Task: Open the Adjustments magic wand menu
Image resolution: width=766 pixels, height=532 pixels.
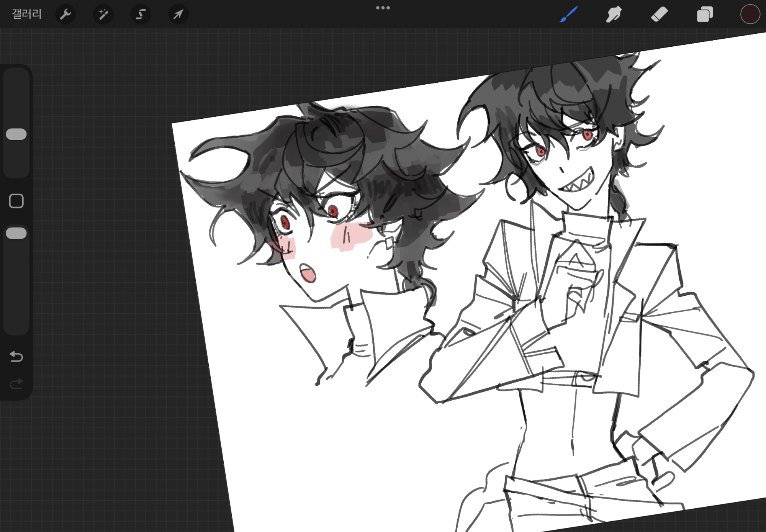Action: click(x=103, y=15)
